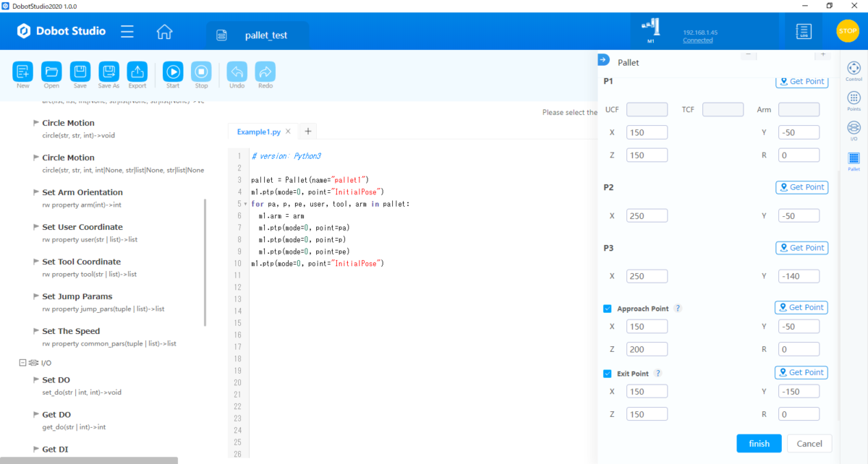
Task: Collapse the I/O tree section
Action: point(22,363)
